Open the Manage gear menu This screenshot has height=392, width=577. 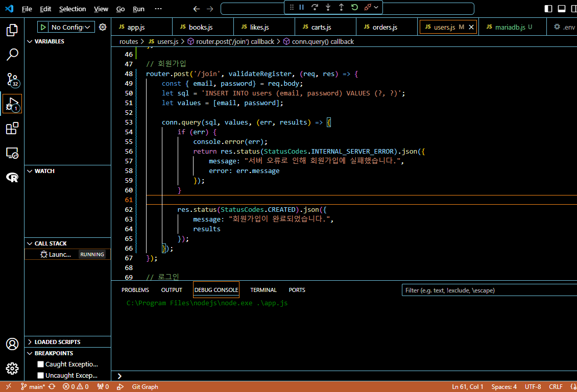tap(12, 369)
